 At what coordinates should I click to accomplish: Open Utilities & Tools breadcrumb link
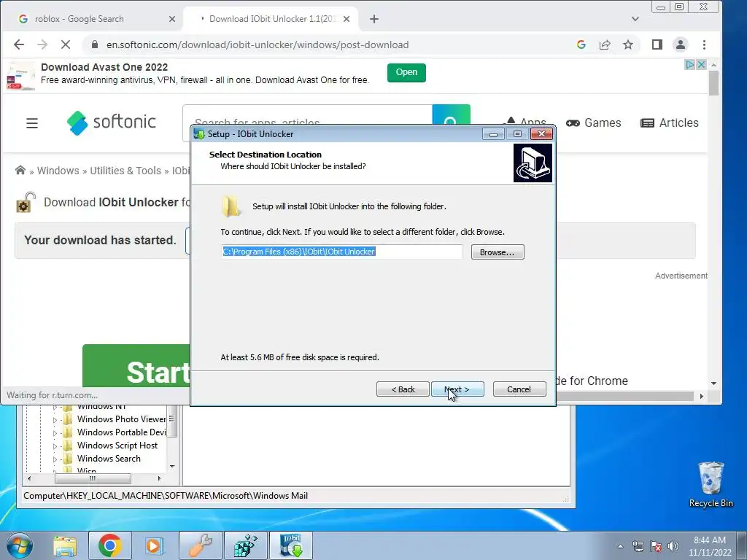[125, 171]
